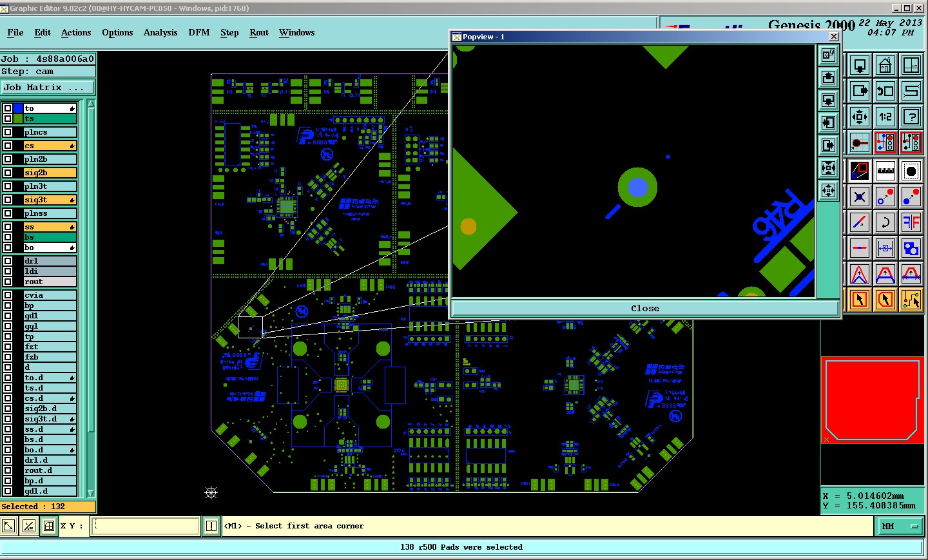Open the MM units dropdown
928x560 pixels.
pyautogui.click(x=899, y=526)
